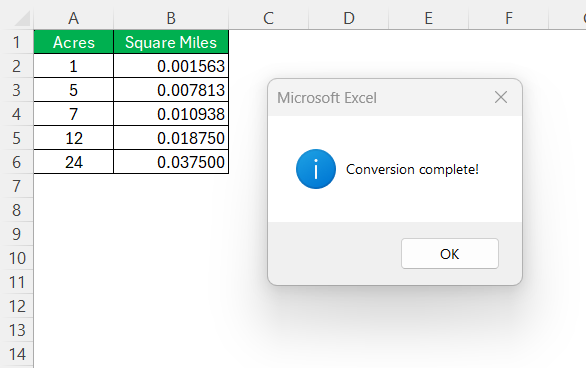Select row 14 header
This screenshot has height=368, width=586.
coord(16,354)
